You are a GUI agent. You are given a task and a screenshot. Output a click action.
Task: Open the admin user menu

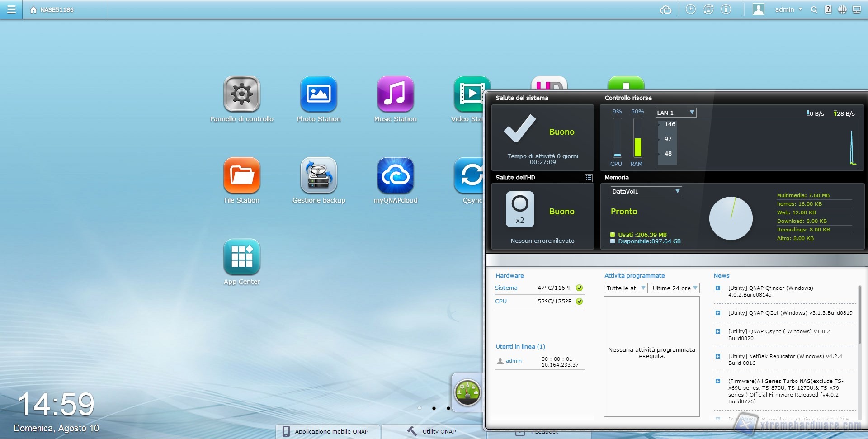(x=788, y=9)
